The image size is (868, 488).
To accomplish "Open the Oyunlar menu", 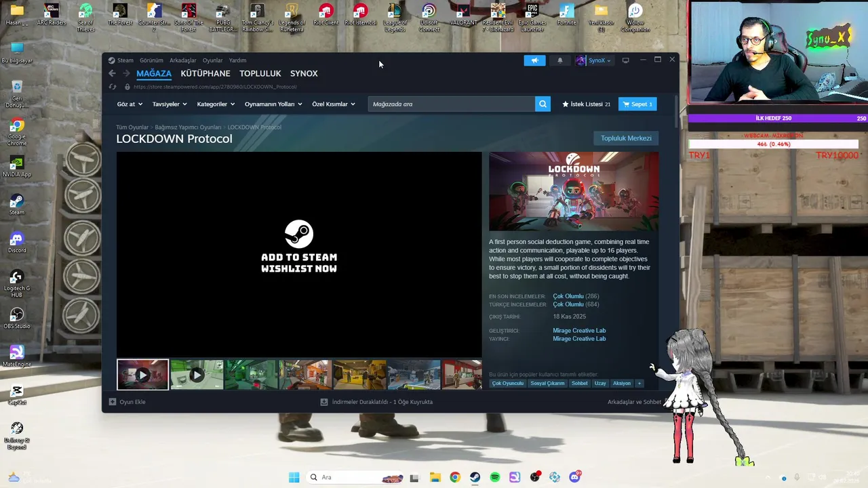I will (x=212, y=60).
